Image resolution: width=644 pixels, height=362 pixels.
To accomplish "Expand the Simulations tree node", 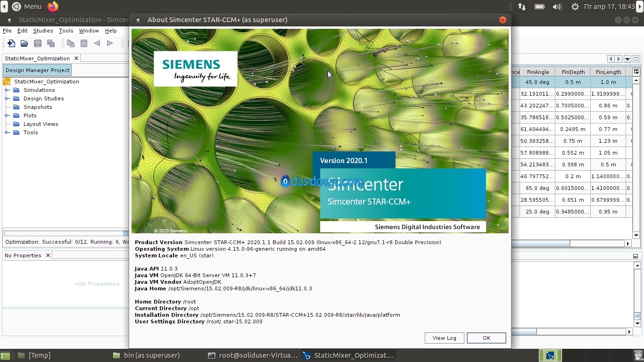I will [7, 90].
